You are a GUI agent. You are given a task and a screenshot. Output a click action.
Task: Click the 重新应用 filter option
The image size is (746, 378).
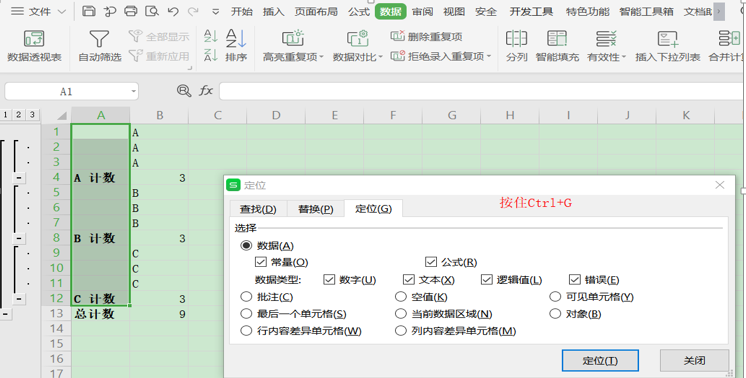tap(159, 56)
